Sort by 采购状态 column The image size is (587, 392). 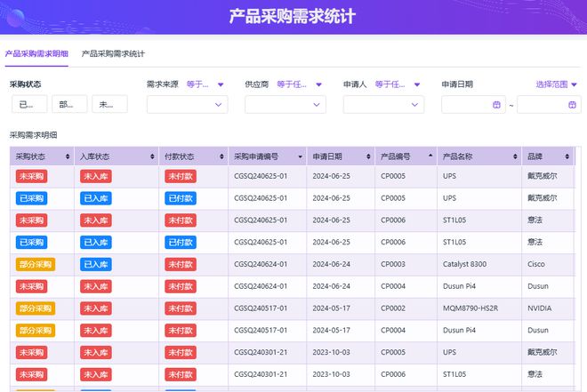point(68,156)
